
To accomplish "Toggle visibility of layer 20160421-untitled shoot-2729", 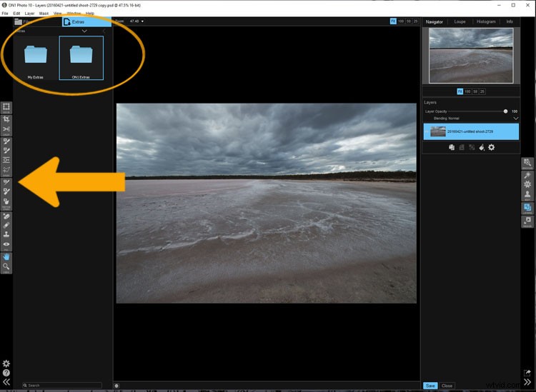I will point(427,131).
